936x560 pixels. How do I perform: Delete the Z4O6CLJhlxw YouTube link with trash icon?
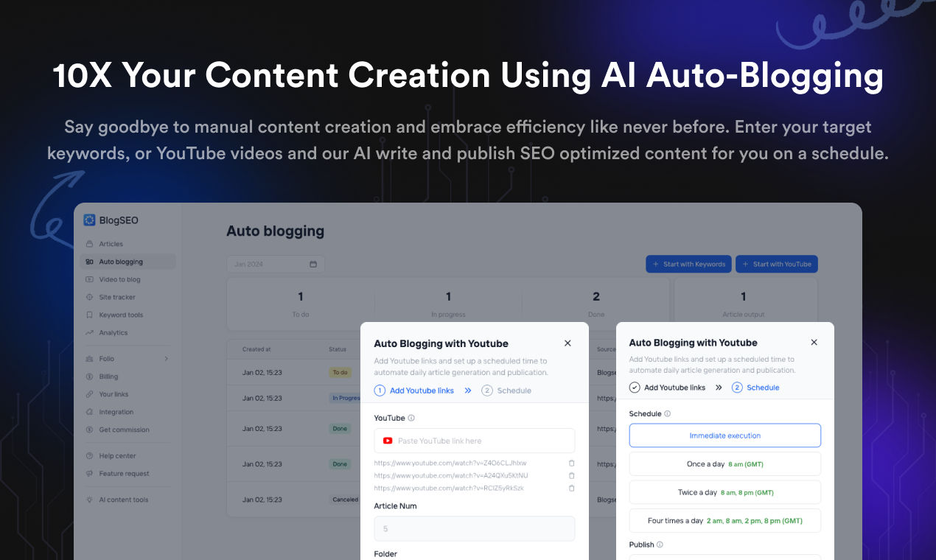(x=572, y=463)
